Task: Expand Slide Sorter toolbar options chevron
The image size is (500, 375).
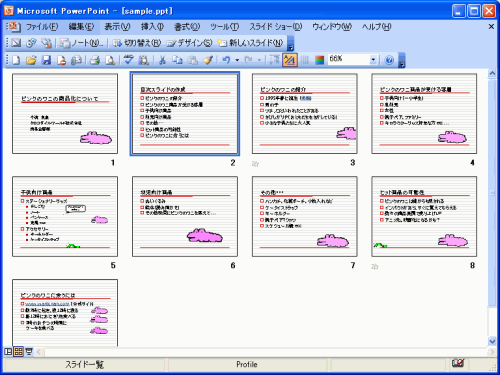Action: pyautogui.click(x=291, y=43)
